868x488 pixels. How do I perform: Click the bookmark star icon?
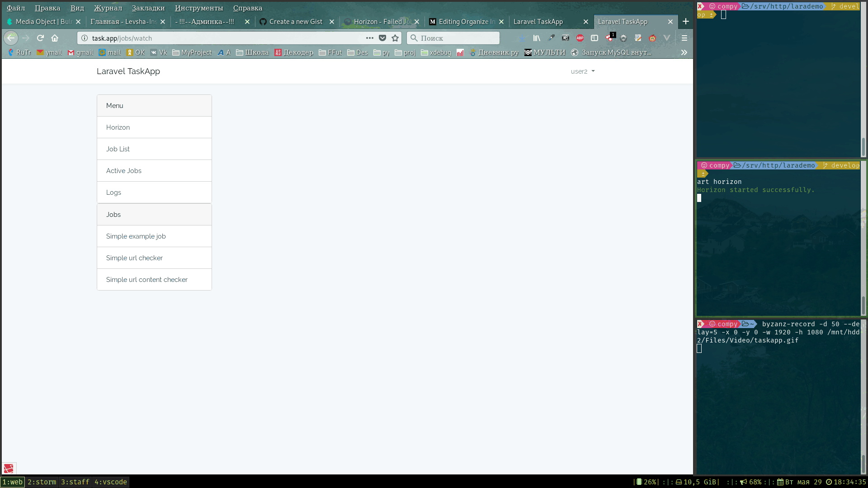pyautogui.click(x=395, y=38)
